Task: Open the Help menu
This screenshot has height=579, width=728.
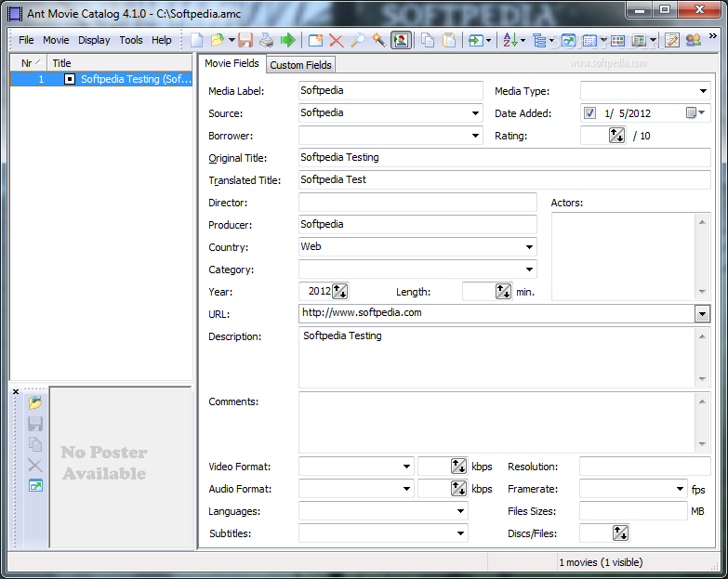Action: (162, 40)
